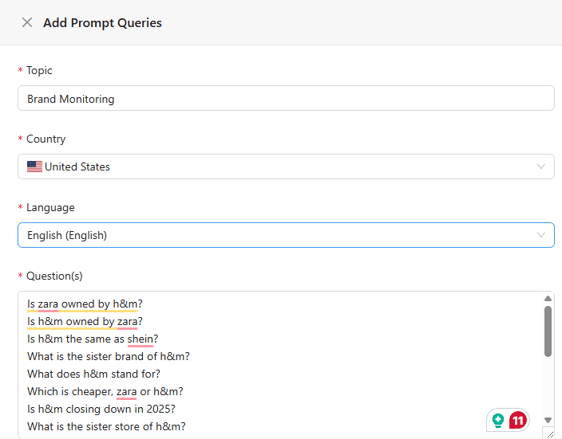Image resolution: width=562 pixels, height=439 pixels.
Task: Click the "Add Prompt Queries" title
Action: click(x=103, y=23)
